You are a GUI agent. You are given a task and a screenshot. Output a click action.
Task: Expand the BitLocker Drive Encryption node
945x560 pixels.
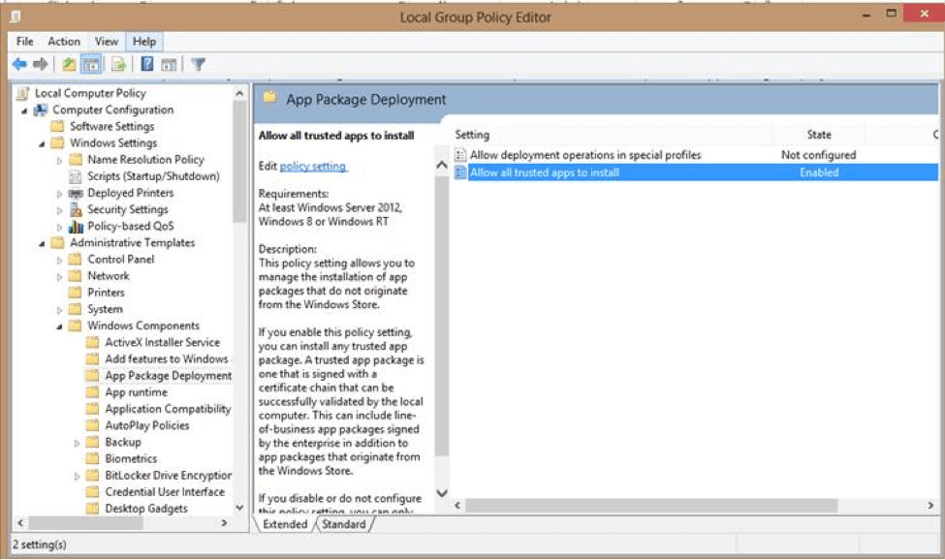click(x=78, y=476)
